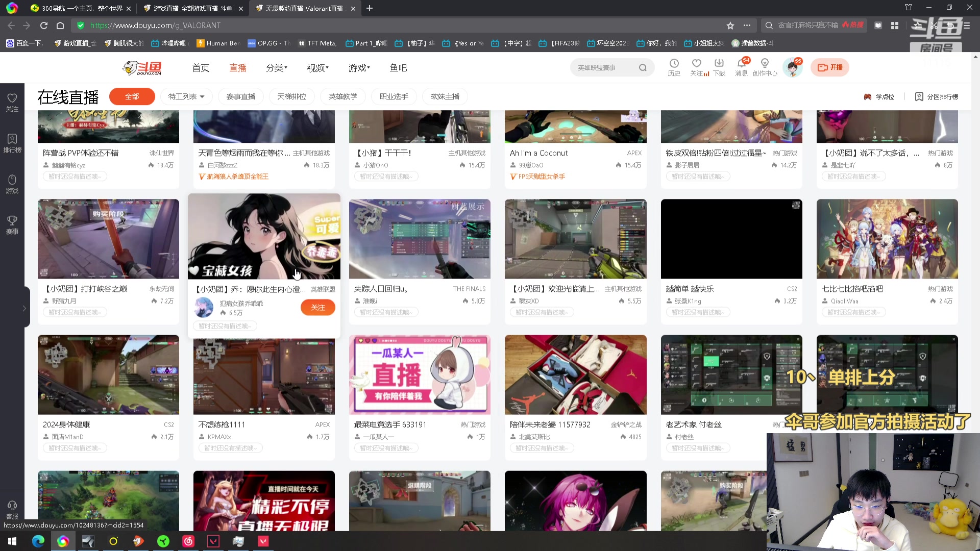The width and height of the screenshot is (980, 551).
Task: Click the Douyu logo
Action: pos(142,67)
